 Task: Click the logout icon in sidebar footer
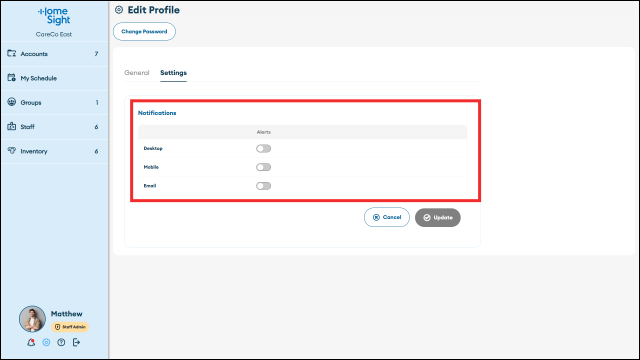[x=76, y=342]
